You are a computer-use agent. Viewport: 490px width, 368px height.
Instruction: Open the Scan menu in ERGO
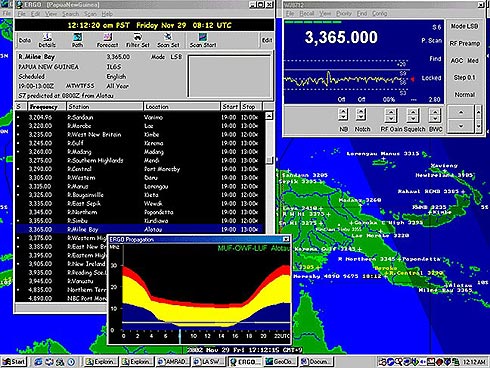90,14
